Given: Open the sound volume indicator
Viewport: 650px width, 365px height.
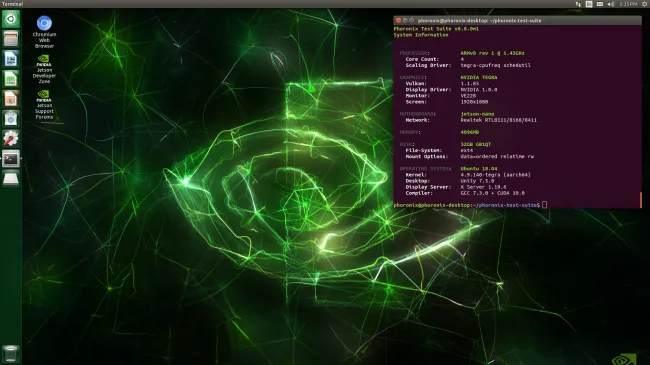Looking at the screenshot, I should [x=611, y=4].
